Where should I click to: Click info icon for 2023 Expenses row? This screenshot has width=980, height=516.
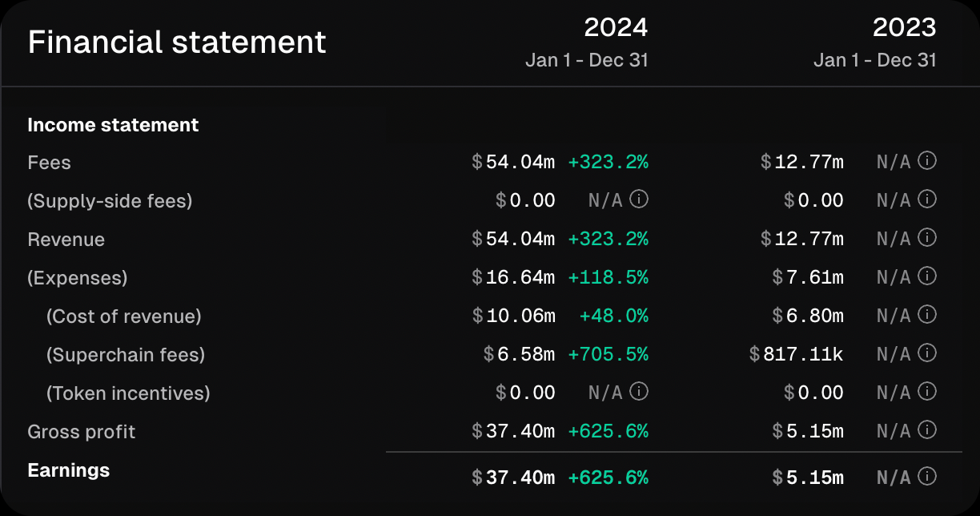pos(927,276)
